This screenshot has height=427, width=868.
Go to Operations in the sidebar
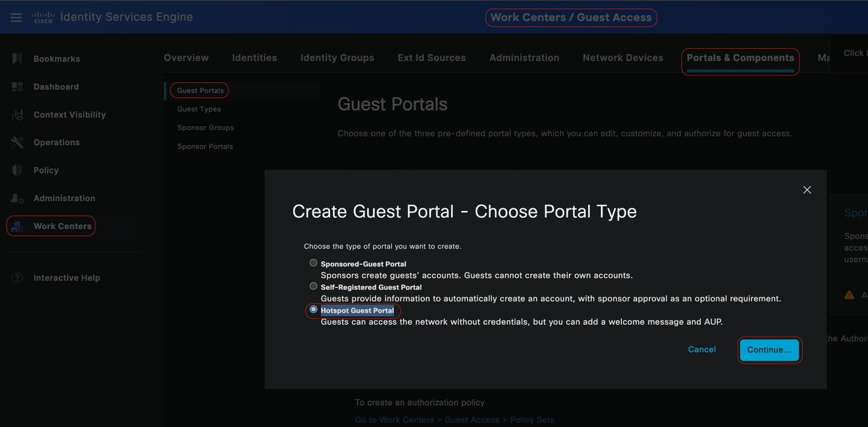coord(57,143)
